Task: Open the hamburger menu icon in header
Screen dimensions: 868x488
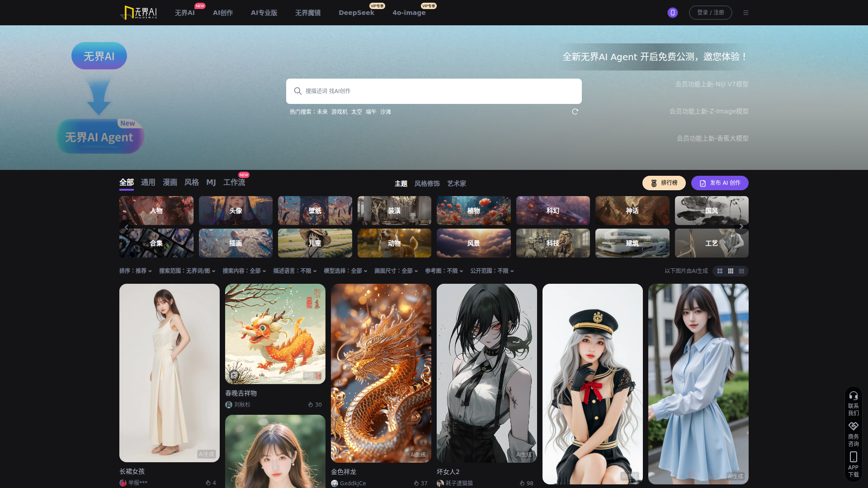Action: point(746,13)
